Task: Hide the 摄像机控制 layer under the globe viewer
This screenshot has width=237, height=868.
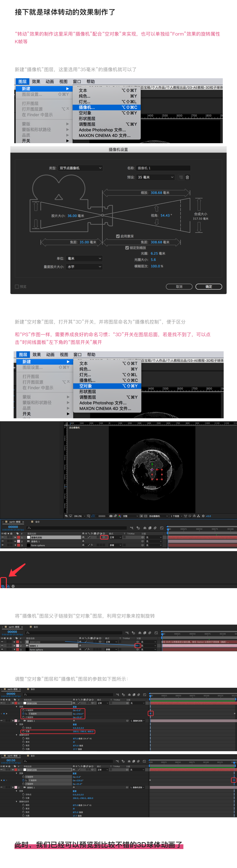Action: pyautogui.click(x=3, y=537)
